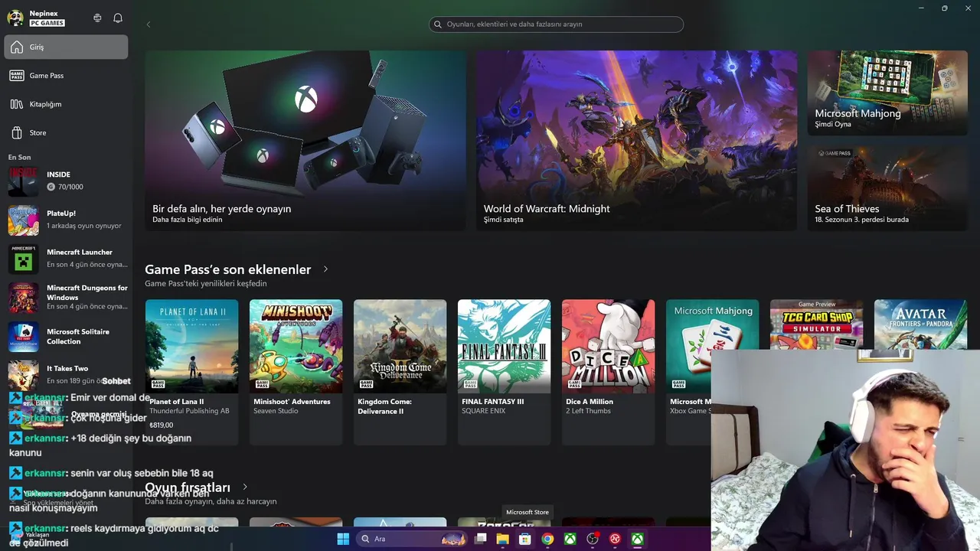Viewport: 980px width, 551px height.
Task: Open the OBS Studio taskbar icon
Action: 593,539
